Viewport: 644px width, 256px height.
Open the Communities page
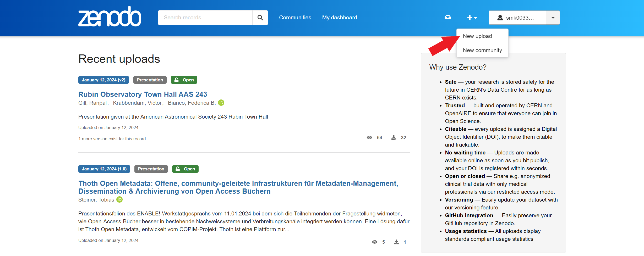(x=295, y=18)
